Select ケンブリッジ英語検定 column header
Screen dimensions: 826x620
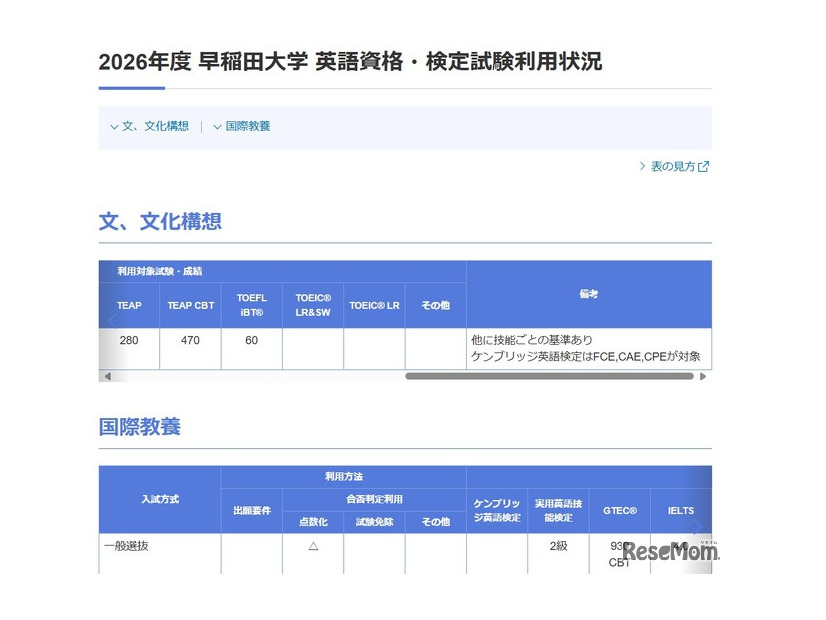click(497, 511)
